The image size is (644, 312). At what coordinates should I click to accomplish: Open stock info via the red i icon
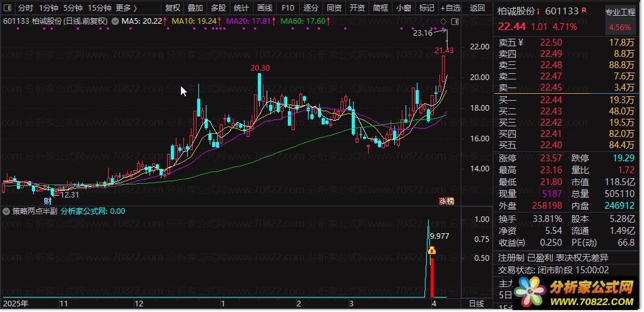(538, 11)
